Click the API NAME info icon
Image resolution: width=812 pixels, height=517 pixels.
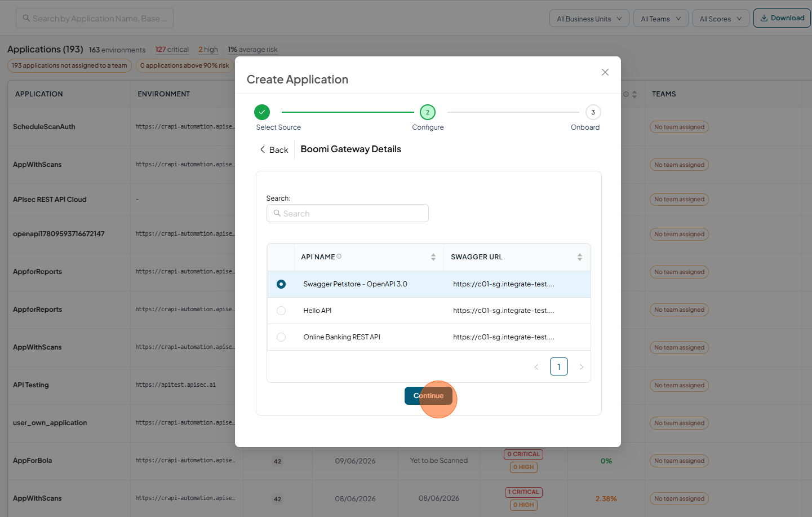click(339, 257)
